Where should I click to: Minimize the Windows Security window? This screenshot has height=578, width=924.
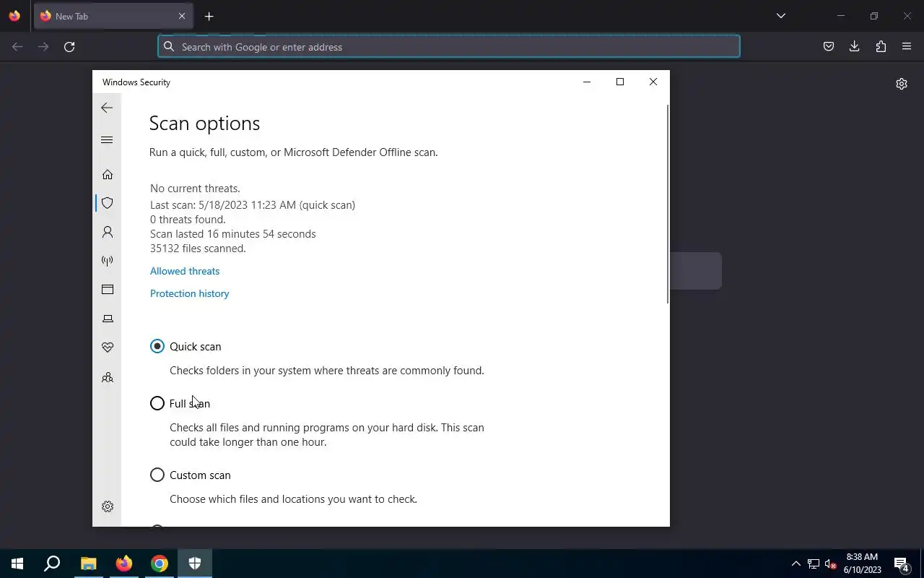pyautogui.click(x=587, y=82)
